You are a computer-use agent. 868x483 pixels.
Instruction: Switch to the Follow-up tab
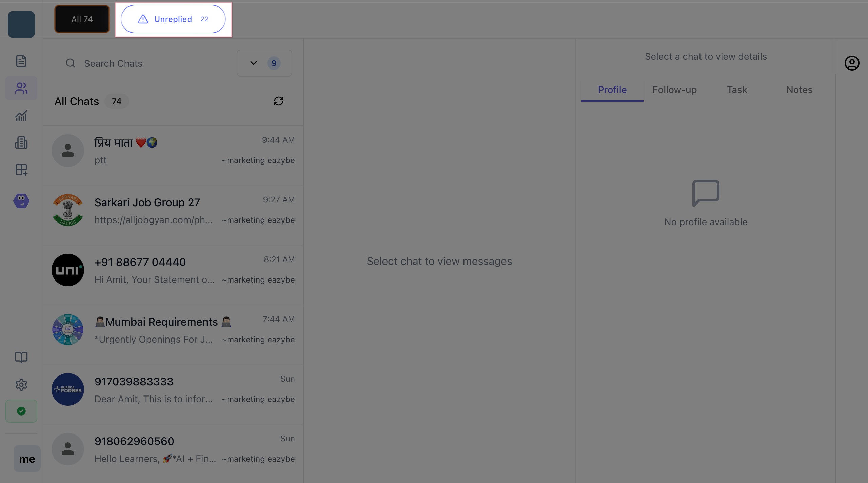tap(674, 90)
